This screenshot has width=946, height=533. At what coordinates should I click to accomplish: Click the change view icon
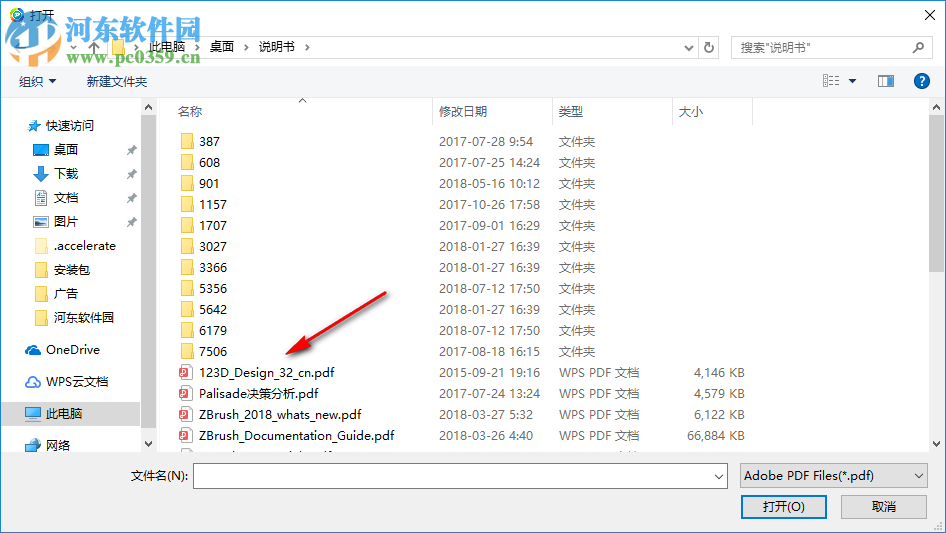point(831,81)
